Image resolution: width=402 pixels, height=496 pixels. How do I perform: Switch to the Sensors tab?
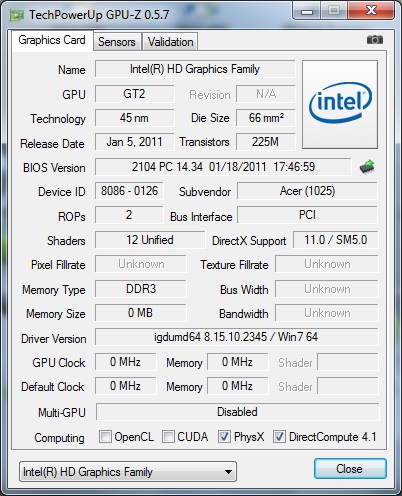pyautogui.click(x=117, y=42)
